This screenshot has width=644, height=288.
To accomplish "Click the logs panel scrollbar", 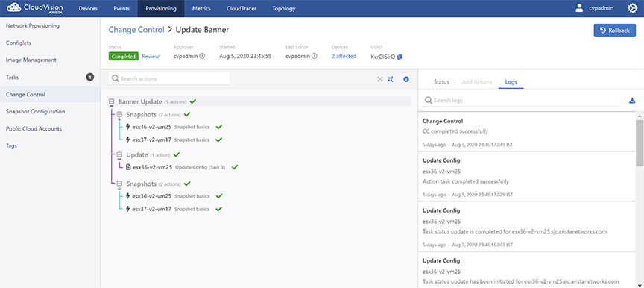I will [640, 143].
